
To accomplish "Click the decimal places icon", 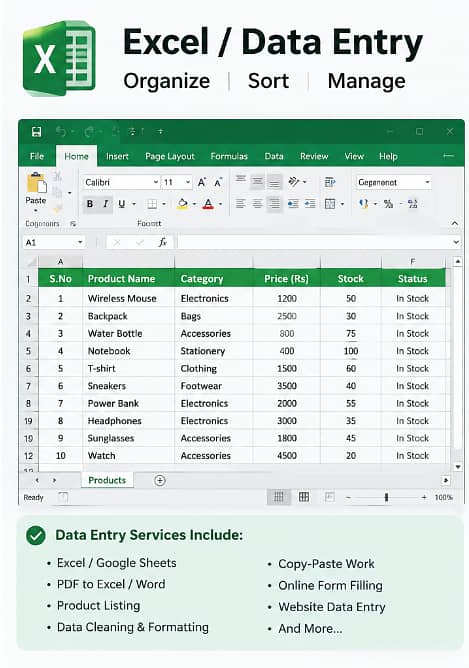I will pos(412,204).
